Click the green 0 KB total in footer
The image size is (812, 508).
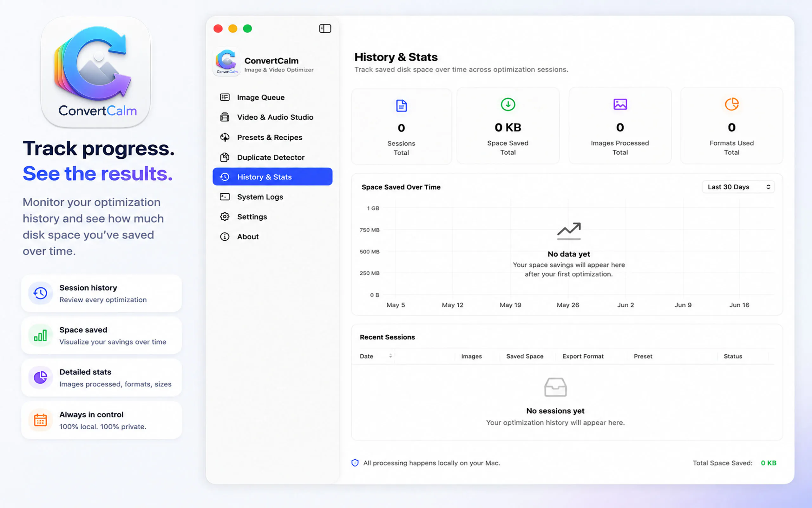pos(768,463)
